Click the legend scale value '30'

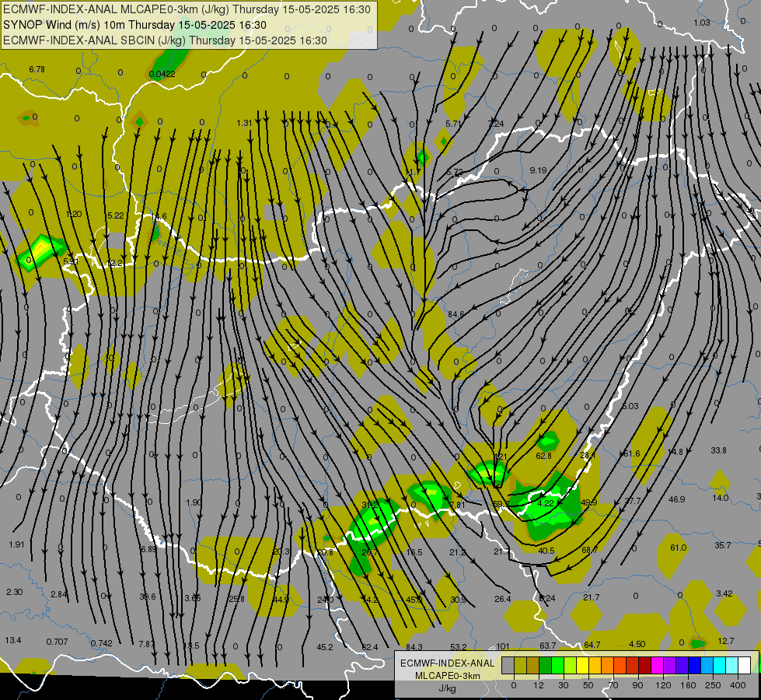pyautogui.click(x=563, y=685)
